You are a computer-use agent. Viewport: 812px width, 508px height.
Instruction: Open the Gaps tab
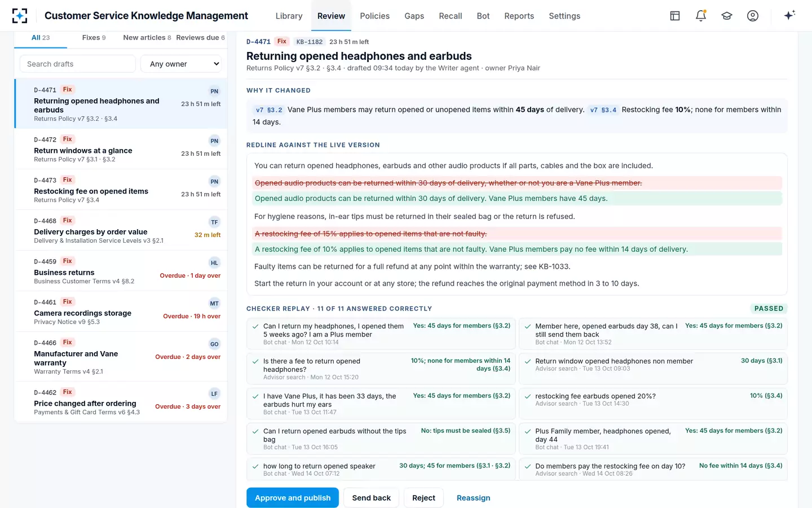414,16
